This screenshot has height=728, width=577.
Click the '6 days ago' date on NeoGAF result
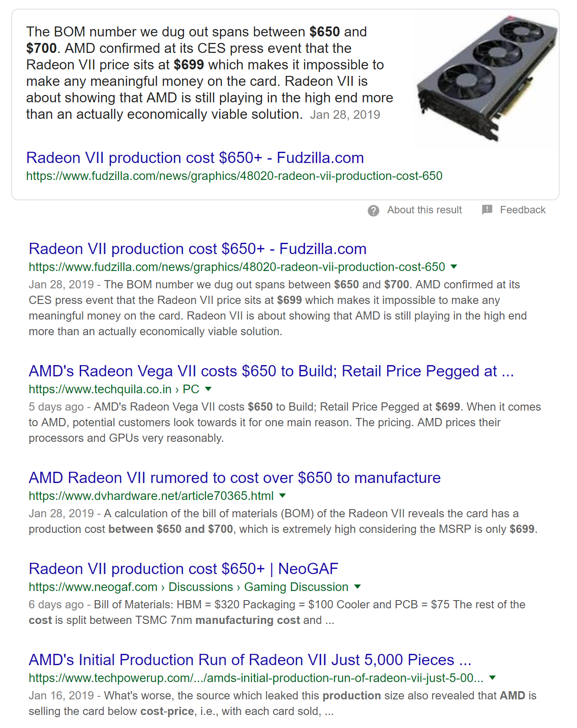pyautogui.click(x=56, y=605)
